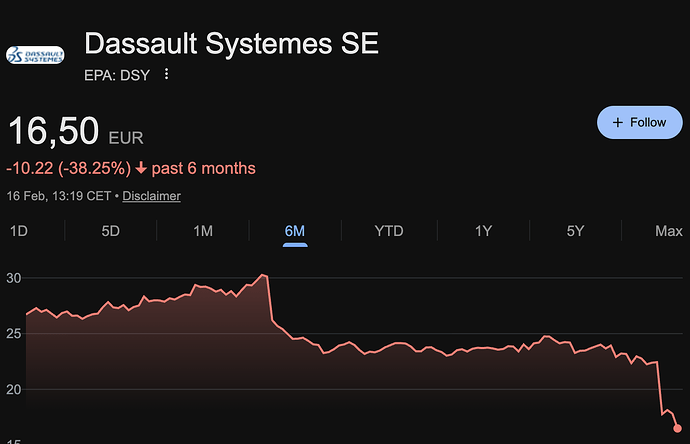The height and width of the screenshot is (444, 690).
Task: Show the Max time range chart
Action: [669, 231]
